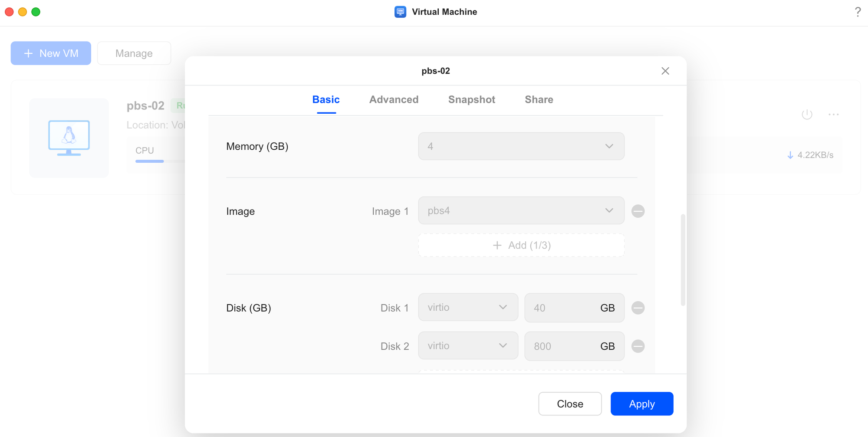
Task: Close the pbs-02 dialog with the X icon
Action: click(665, 71)
